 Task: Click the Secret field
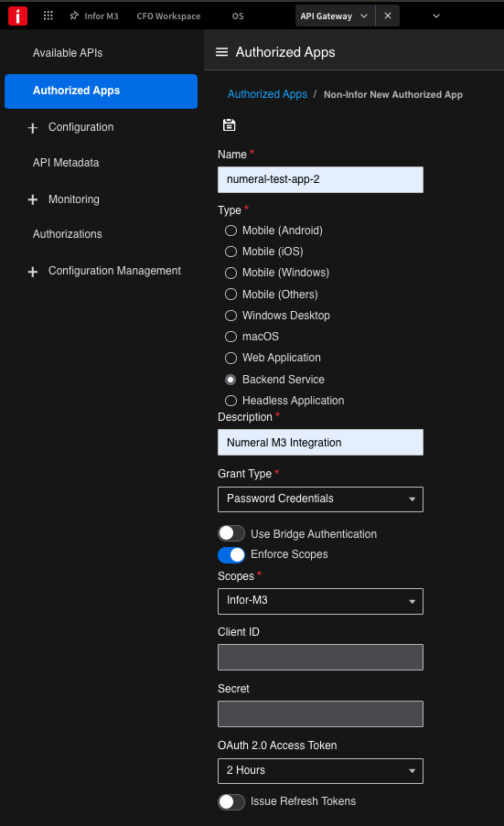pos(320,713)
